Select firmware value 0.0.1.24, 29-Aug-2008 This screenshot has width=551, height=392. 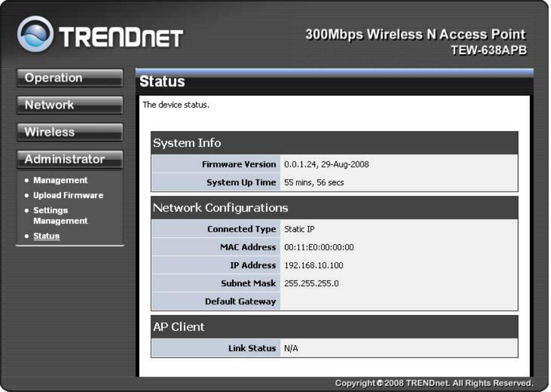(x=326, y=164)
